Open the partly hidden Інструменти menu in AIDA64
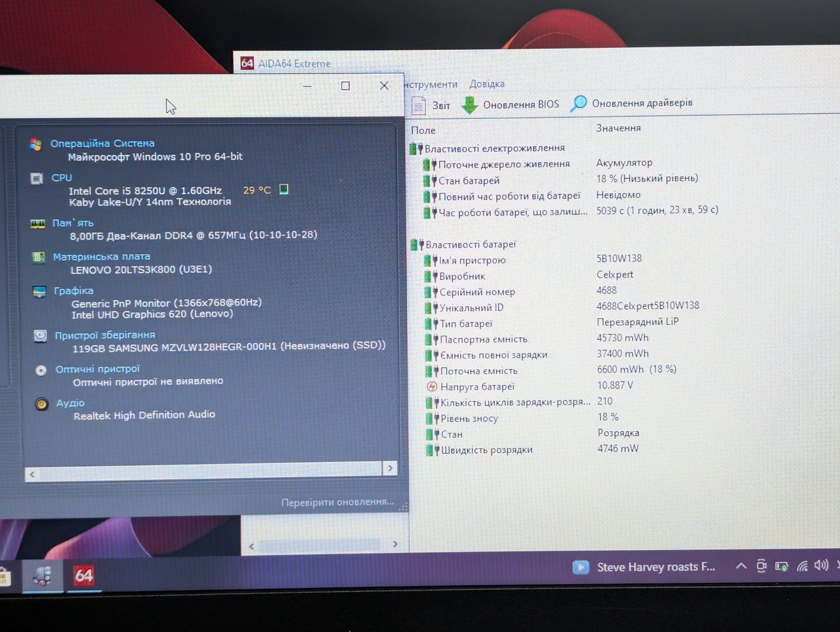840x632 pixels. 430,84
